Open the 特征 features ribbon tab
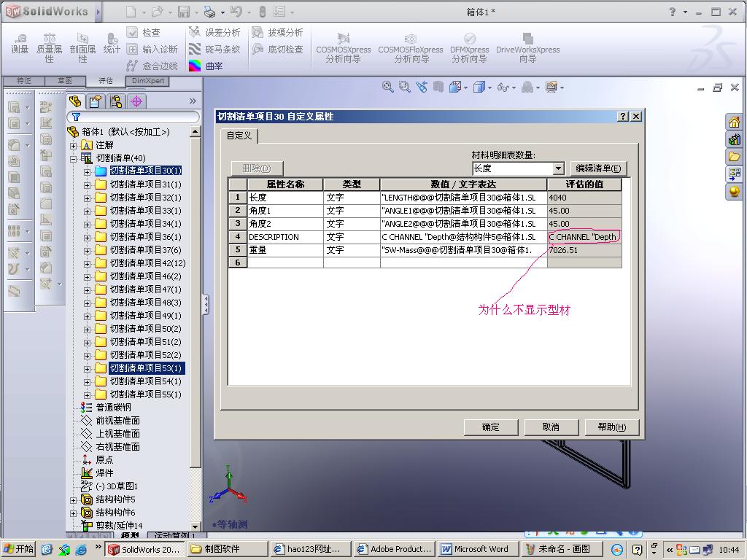 pos(24,81)
